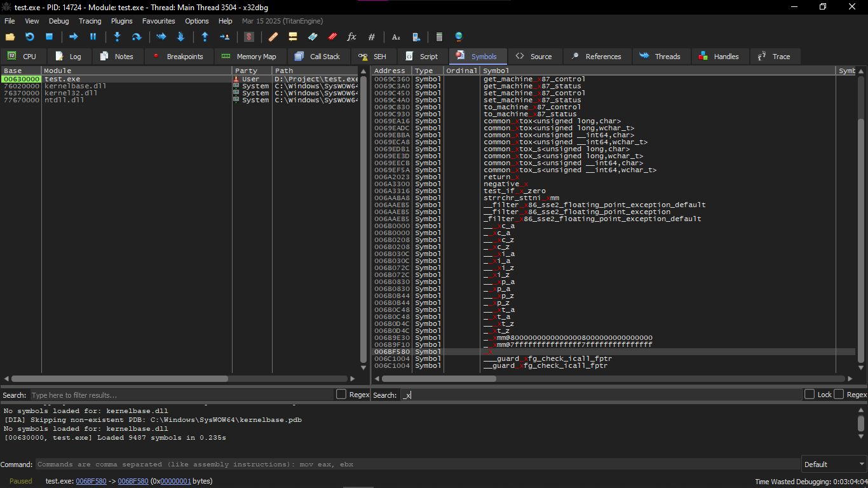
Task: Enable Regex for the symbol search
Action: pos(839,395)
